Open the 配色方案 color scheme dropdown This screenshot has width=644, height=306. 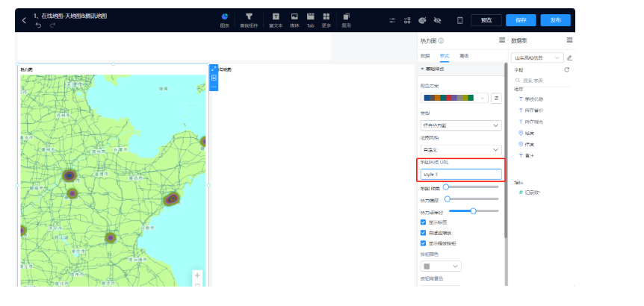pos(454,98)
